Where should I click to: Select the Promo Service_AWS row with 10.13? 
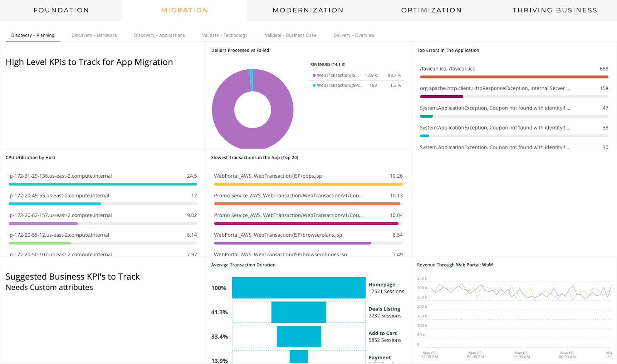pos(308,199)
